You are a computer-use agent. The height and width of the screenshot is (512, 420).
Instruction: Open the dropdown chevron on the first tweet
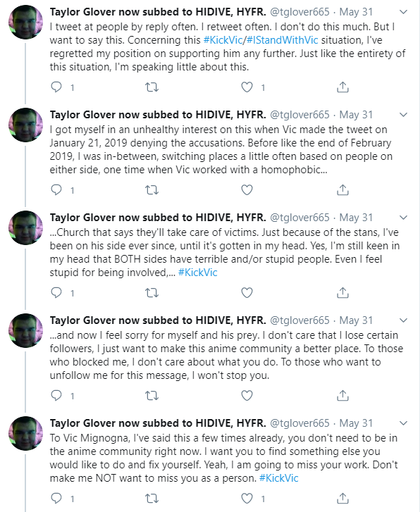(404, 12)
